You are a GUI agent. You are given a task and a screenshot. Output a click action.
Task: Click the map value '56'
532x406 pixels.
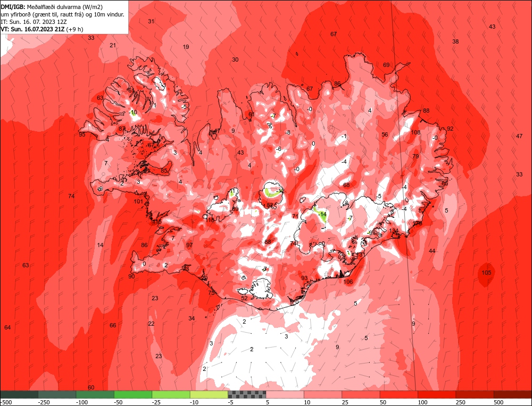click(x=385, y=134)
